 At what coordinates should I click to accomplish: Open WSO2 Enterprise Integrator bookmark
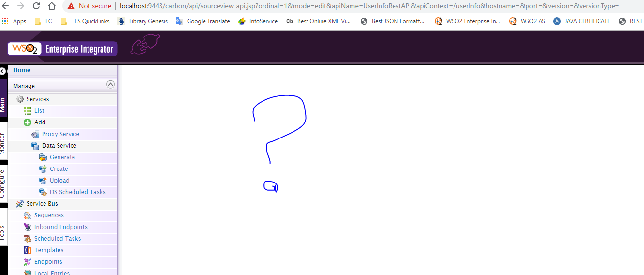tap(467, 21)
